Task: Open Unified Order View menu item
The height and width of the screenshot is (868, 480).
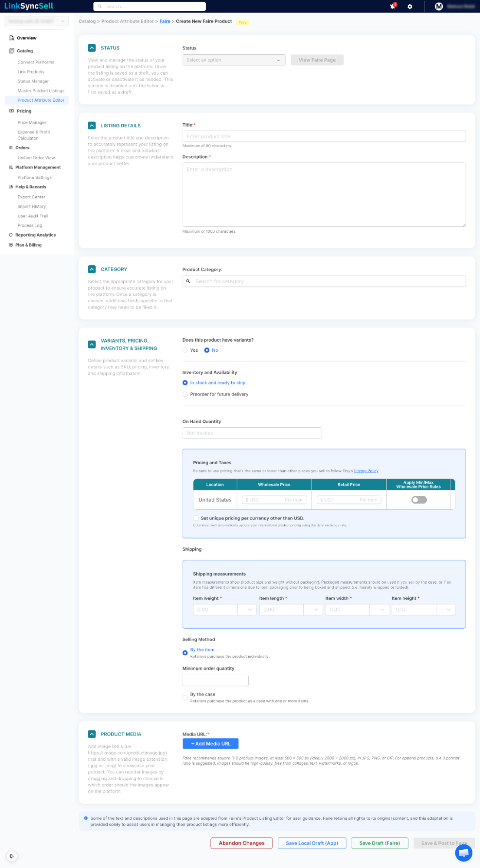Action: tap(36, 158)
